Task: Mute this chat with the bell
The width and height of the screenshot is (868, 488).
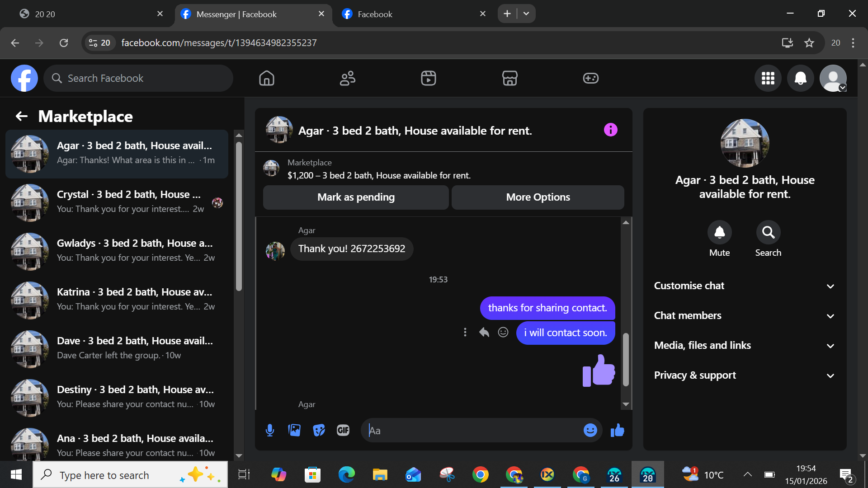Action: coord(719,232)
